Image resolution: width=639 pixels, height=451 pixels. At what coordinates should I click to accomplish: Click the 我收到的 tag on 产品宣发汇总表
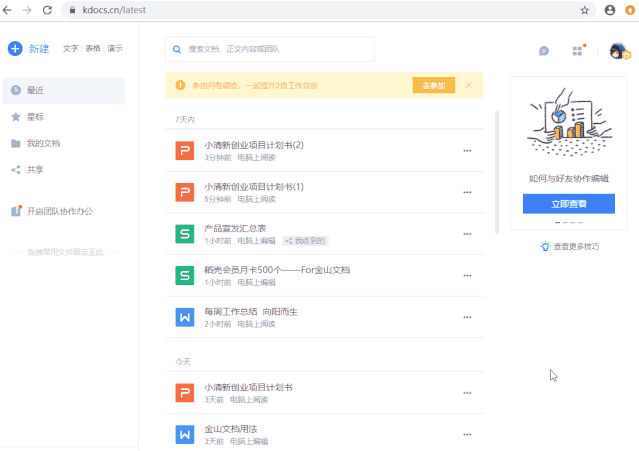(x=306, y=241)
